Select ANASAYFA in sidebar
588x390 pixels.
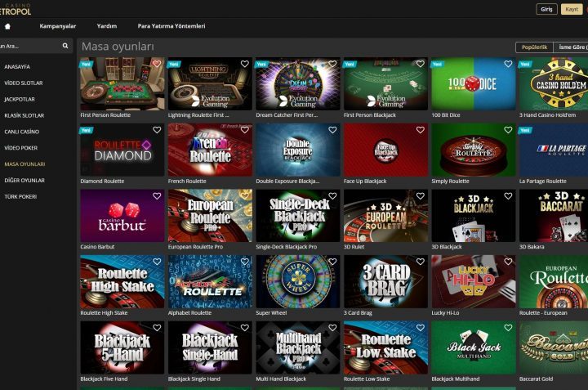(17, 67)
